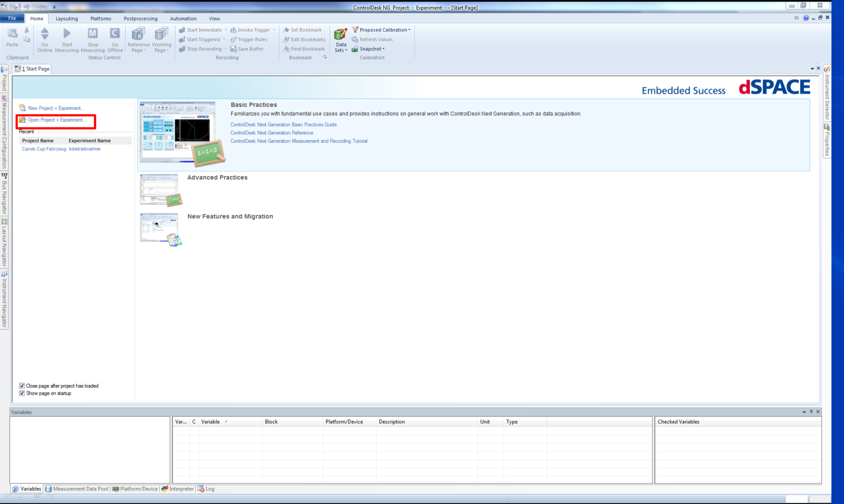Open ControlDesk Basic Practices Guide link
The height and width of the screenshot is (504, 844).
283,125
